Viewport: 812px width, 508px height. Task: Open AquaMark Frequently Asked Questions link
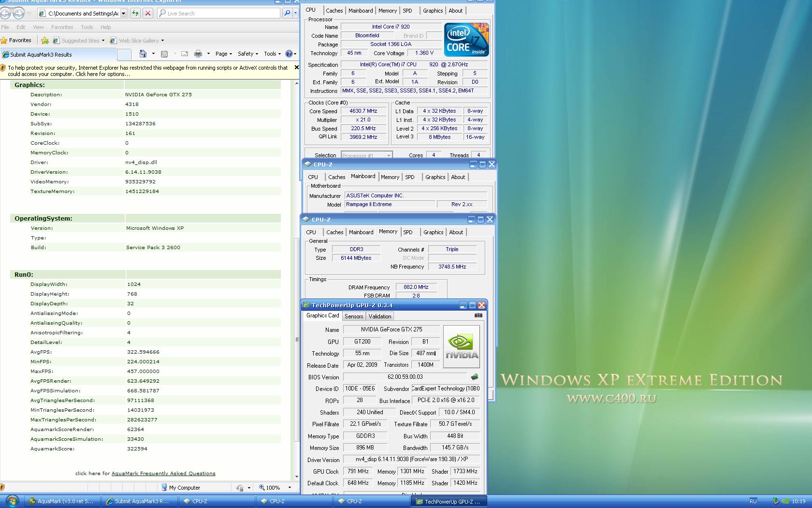pyautogui.click(x=163, y=473)
